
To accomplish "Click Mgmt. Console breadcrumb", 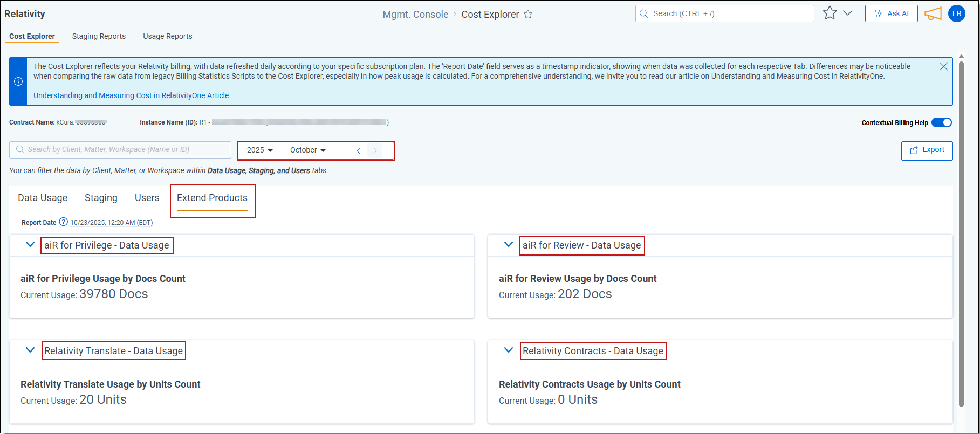I will click(x=415, y=15).
